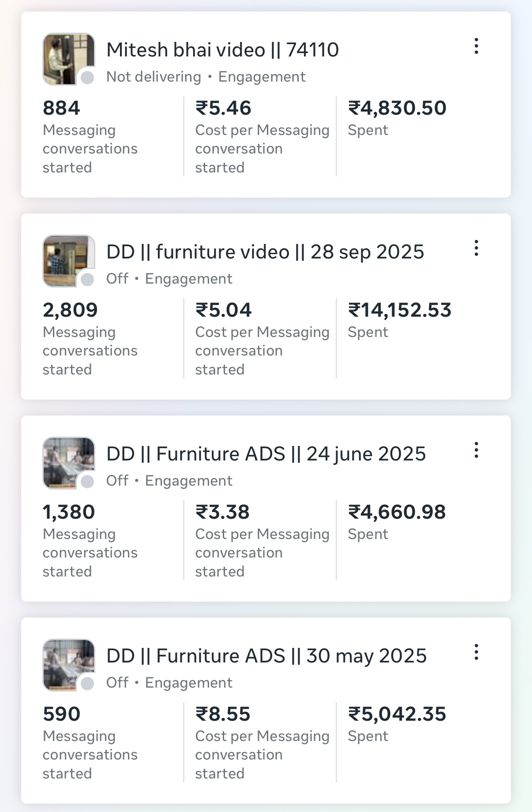Image resolution: width=532 pixels, height=812 pixels.
Task: Click the 2,809 messaging conversations metric
Action: [70, 310]
